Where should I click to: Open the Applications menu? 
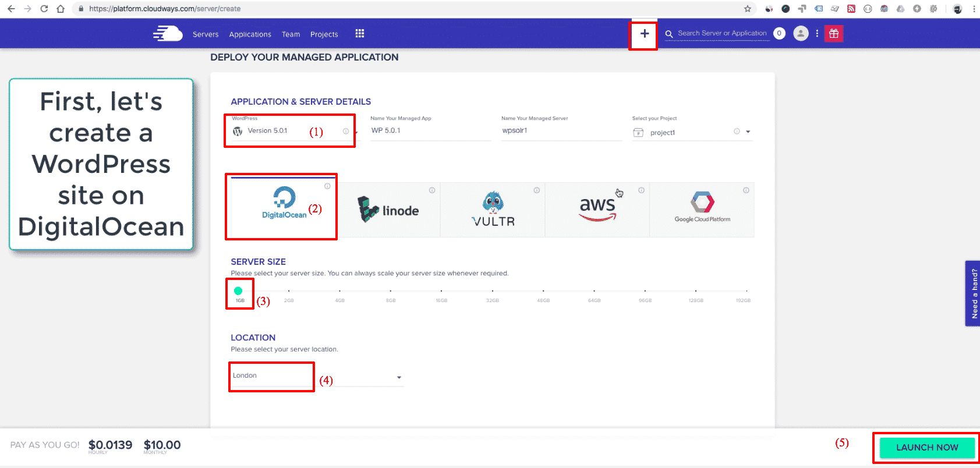pyautogui.click(x=250, y=34)
